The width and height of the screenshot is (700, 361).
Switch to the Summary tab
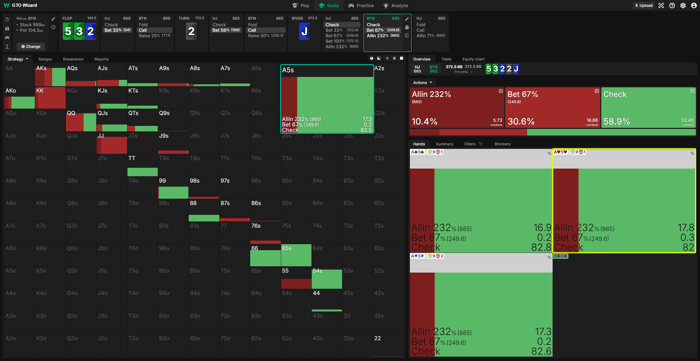[444, 144]
